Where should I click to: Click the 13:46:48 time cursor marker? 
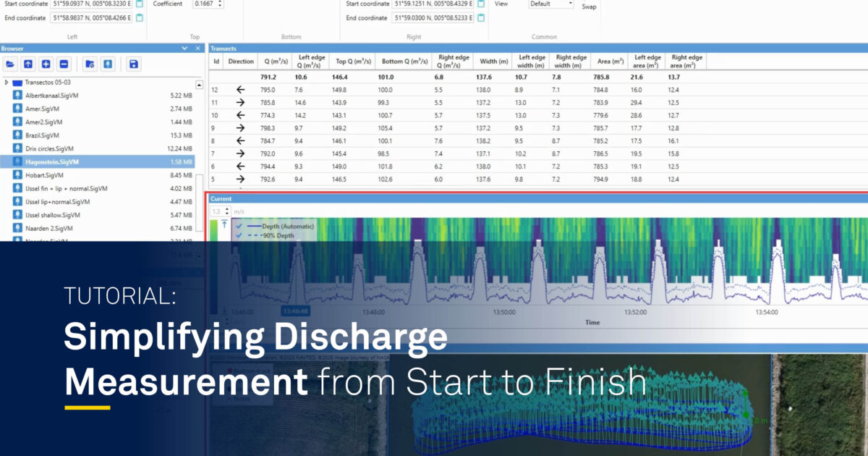(x=295, y=311)
